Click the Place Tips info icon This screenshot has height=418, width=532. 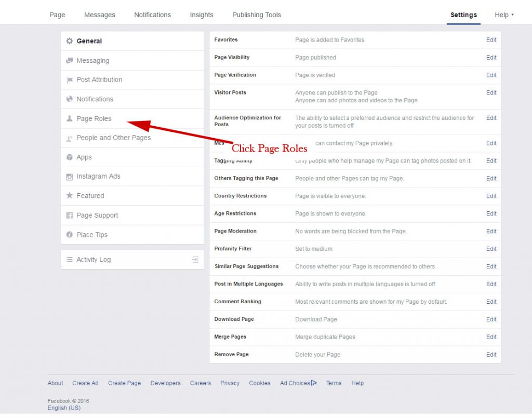coord(70,235)
